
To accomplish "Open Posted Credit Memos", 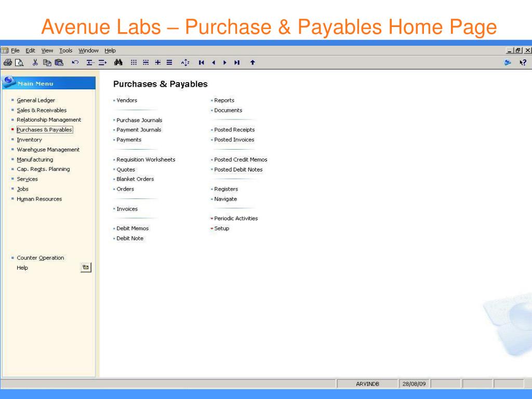I will pos(241,159).
